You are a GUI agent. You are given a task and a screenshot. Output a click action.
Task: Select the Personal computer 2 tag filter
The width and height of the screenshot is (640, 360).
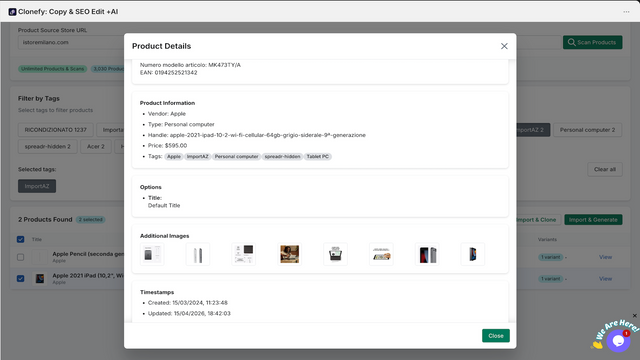tap(587, 130)
